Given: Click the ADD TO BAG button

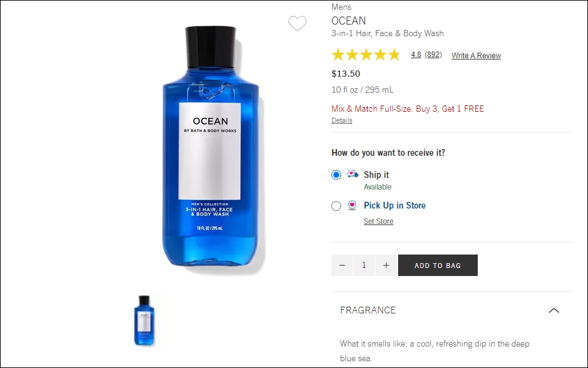Looking at the screenshot, I should coord(437,265).
